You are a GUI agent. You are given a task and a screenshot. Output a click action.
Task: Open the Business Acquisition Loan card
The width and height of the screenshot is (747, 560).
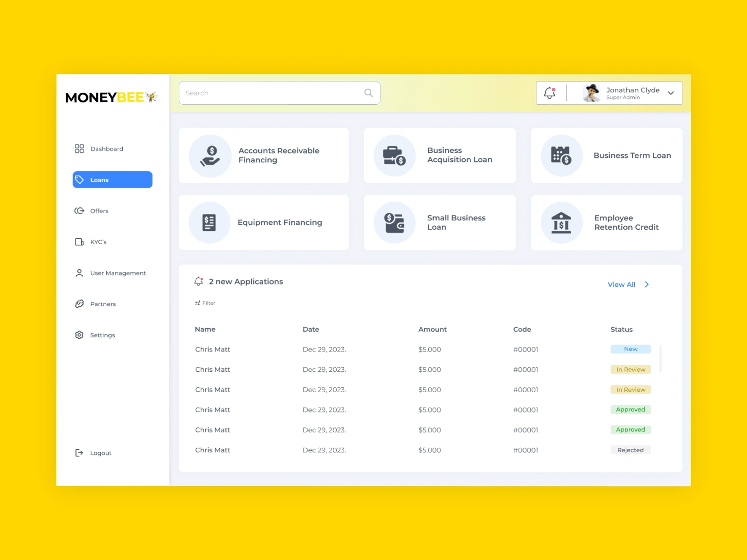pyautogui.click(x=440, y=155)
